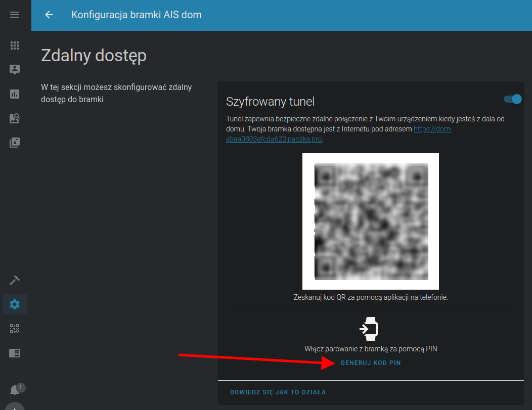Open the apps grid dashboard icon
Screen dimensions: 532x410
click(x=15, y=45)
